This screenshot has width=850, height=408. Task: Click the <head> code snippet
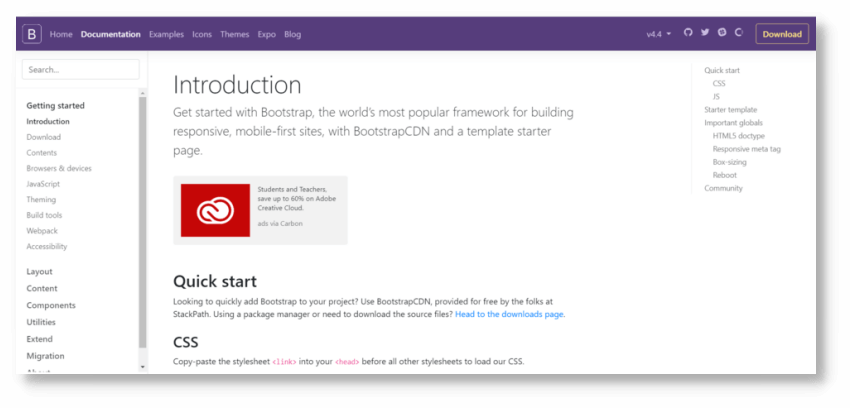point(347,361)
